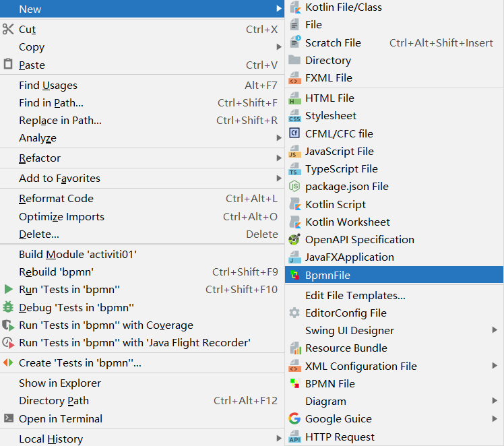
Task: Expand the New submenu arrow
Action: coord(279,9)
